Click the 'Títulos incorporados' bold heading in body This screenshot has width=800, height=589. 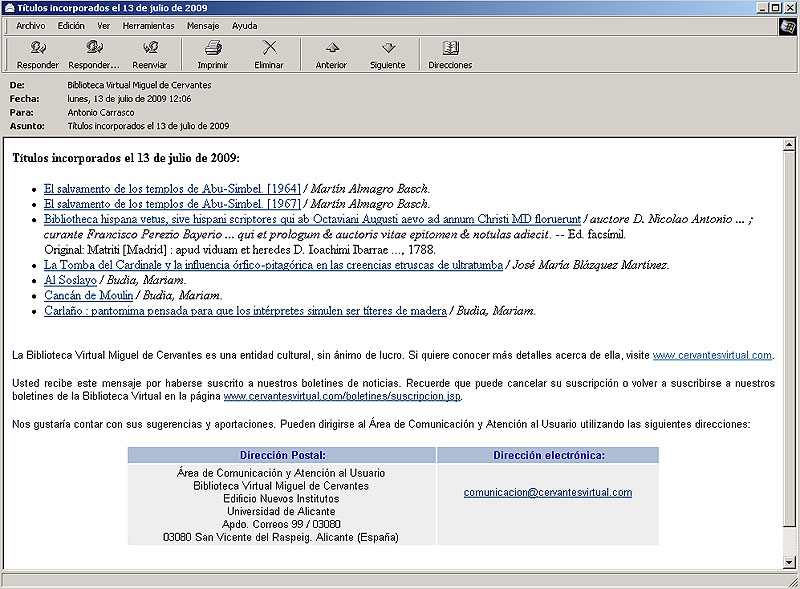tap(126, 158)
